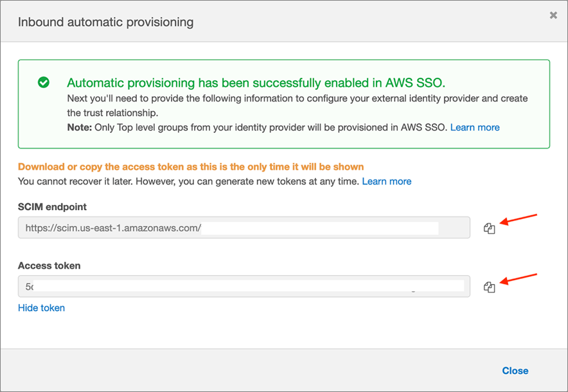The height and width of the screenshot is (392, 568).
Task: Click the SCIM endpoint label
Action: pyautogui.click(x=52, y=207)
